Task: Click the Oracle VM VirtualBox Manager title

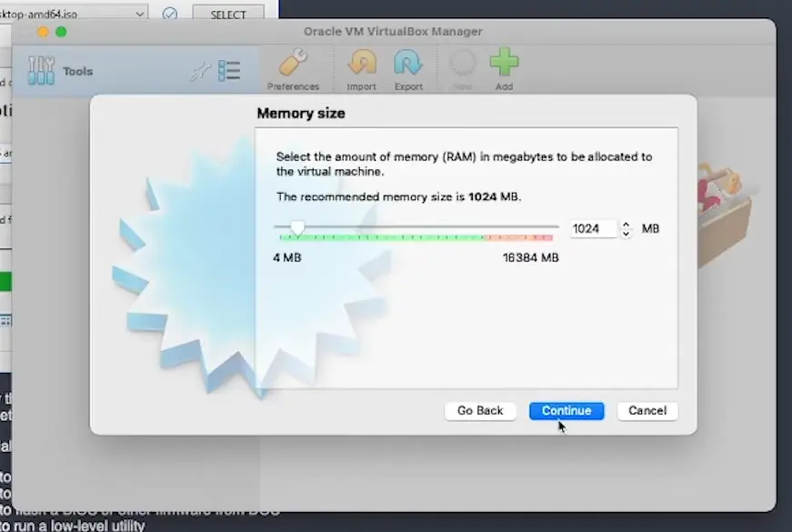Action: (393, 31)
